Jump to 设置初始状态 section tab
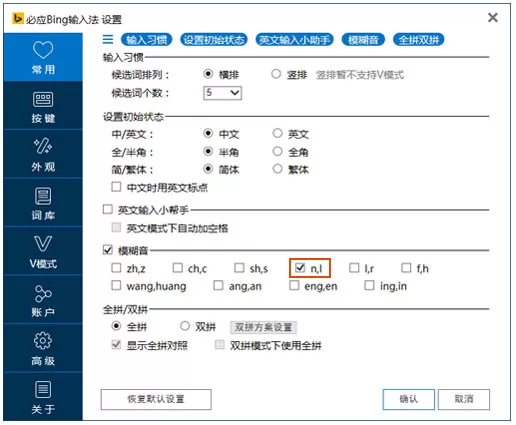Screen dimensions: 516x425 (214, 40)
